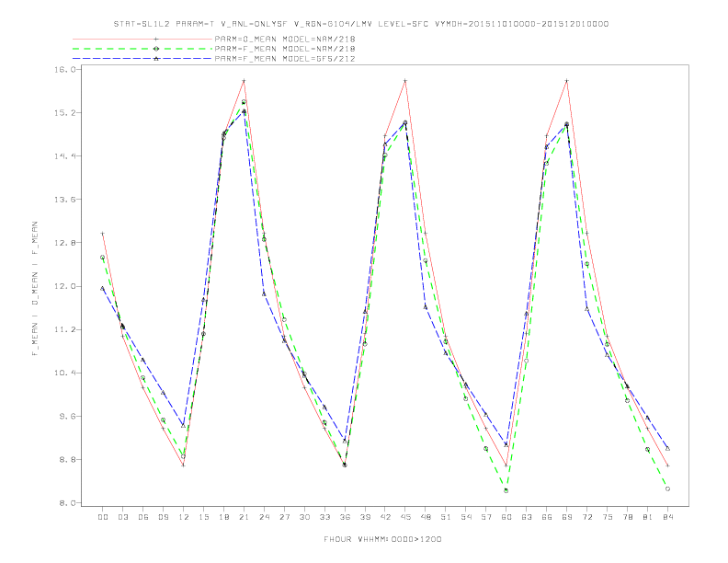Click x-axis tick label 12

pyautogui.click(x=184, y=517)
